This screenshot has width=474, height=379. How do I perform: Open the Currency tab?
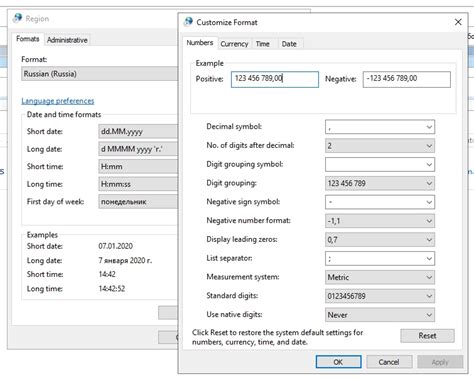(234, 44)
